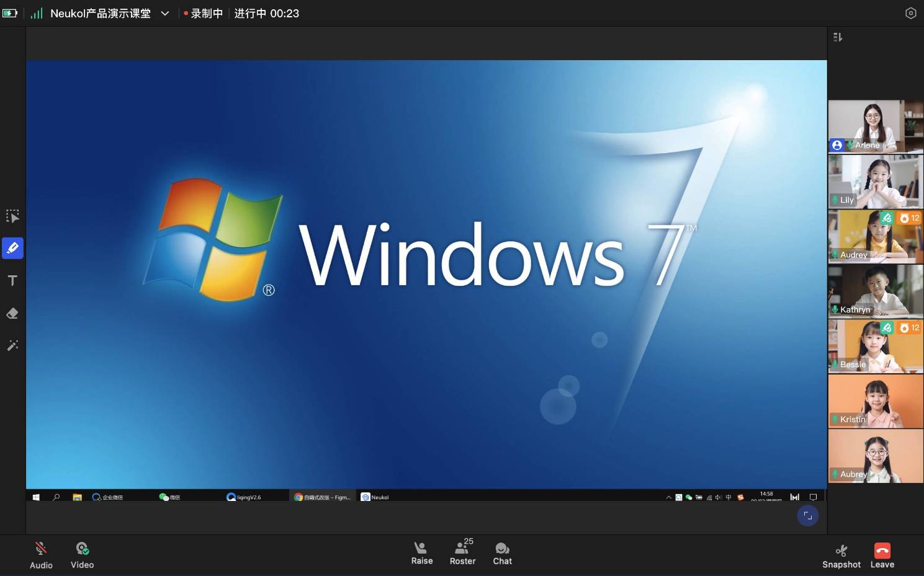Click Kathryn's microphone status icon

(835, 309)
